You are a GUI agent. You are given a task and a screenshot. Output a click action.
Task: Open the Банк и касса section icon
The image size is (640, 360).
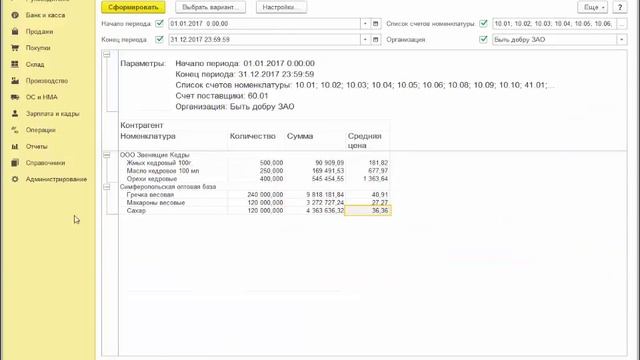point(15,15)
